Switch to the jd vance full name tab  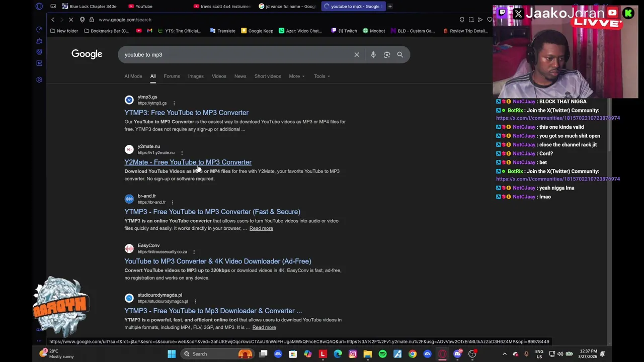point(287,6)
